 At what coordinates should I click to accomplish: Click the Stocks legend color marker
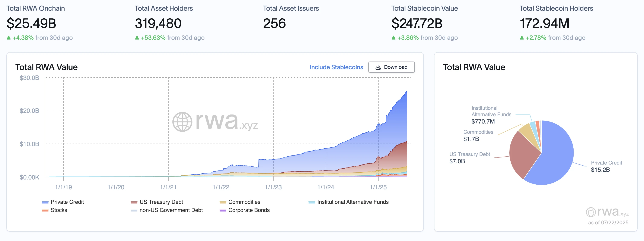[x=45, y=210]
